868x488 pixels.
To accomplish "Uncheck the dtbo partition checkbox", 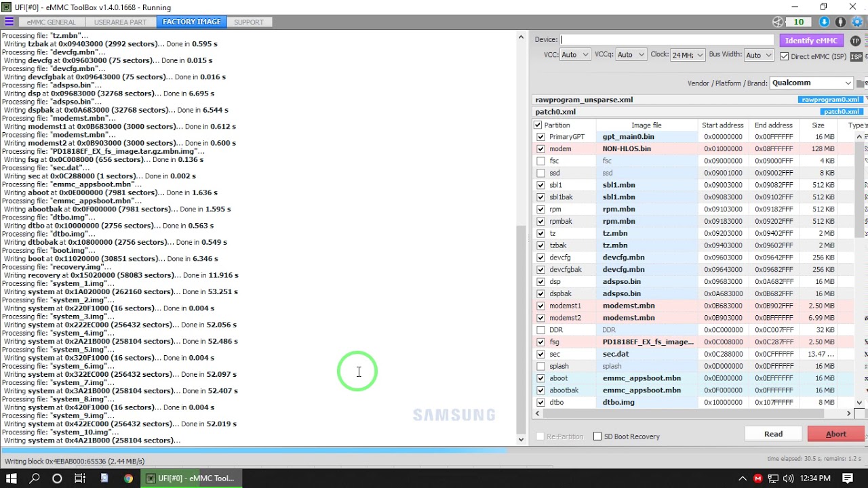I will click(540, 403).
